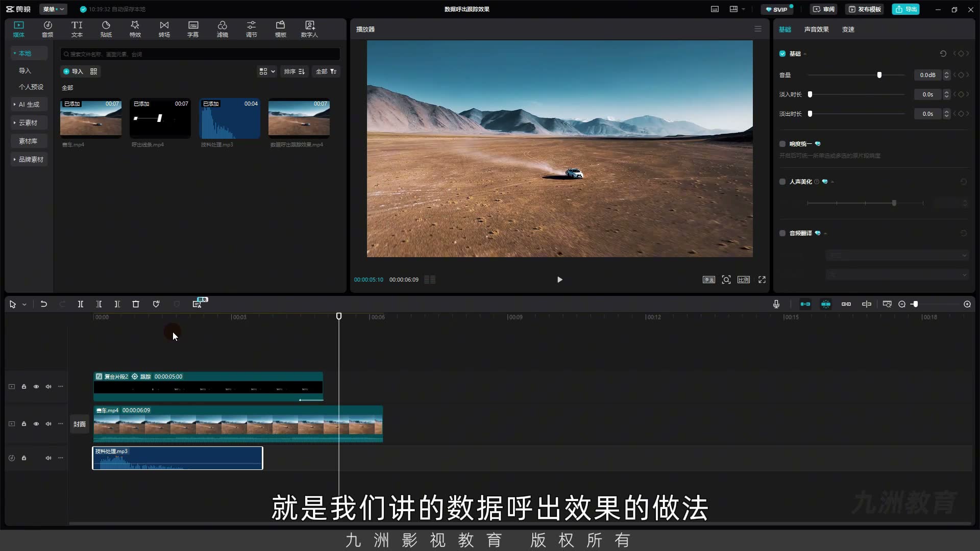Open the 滤镜 filters panel
The height and width of the screenshot is (551, 980).
click(222, 29)
